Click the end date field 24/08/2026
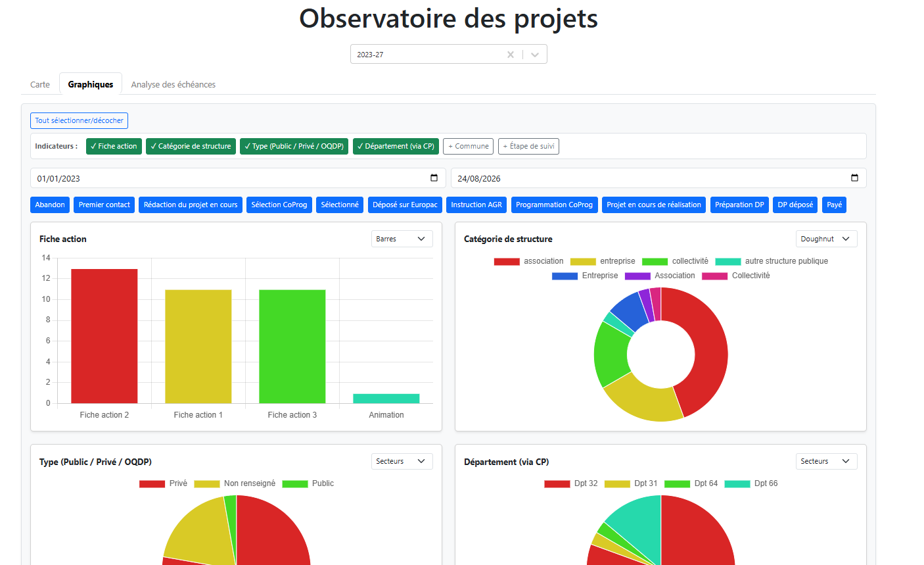The height and width of the screenshot is (565, 924). tap(658, 178)
